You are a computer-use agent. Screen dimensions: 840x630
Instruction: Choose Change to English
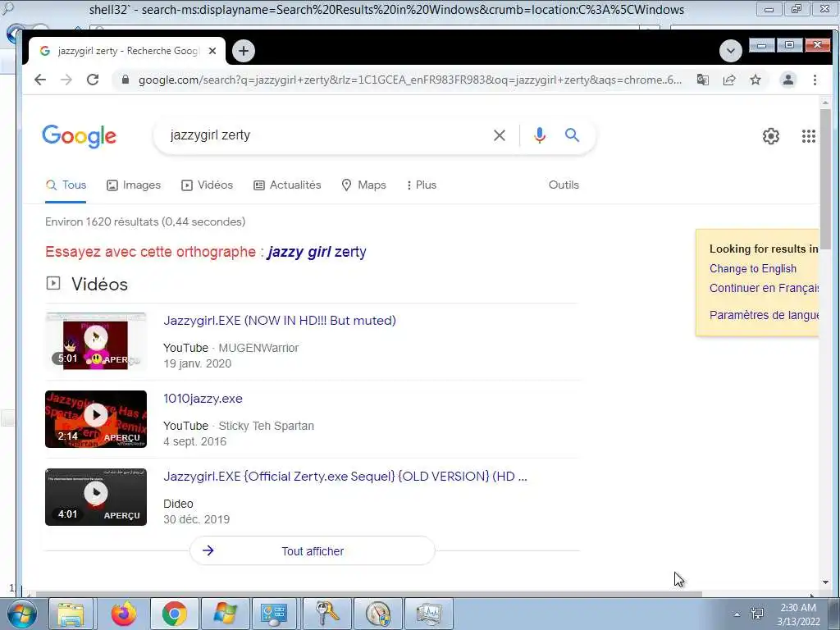[x=753, y=268]
